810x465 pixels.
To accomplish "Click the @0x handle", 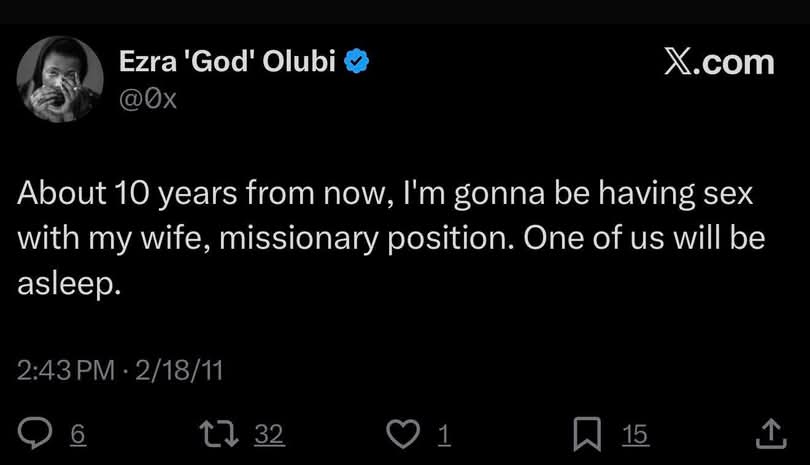I will point(147,100).
